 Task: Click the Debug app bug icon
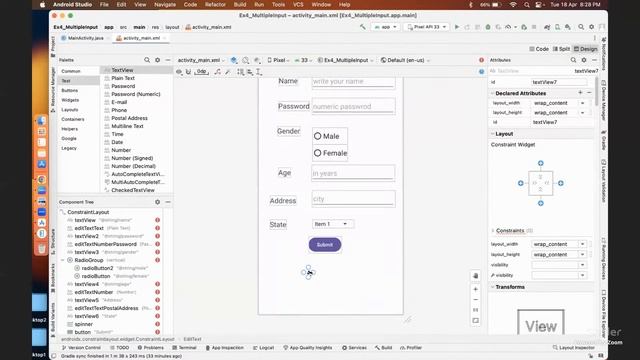[x=488, y=27]
